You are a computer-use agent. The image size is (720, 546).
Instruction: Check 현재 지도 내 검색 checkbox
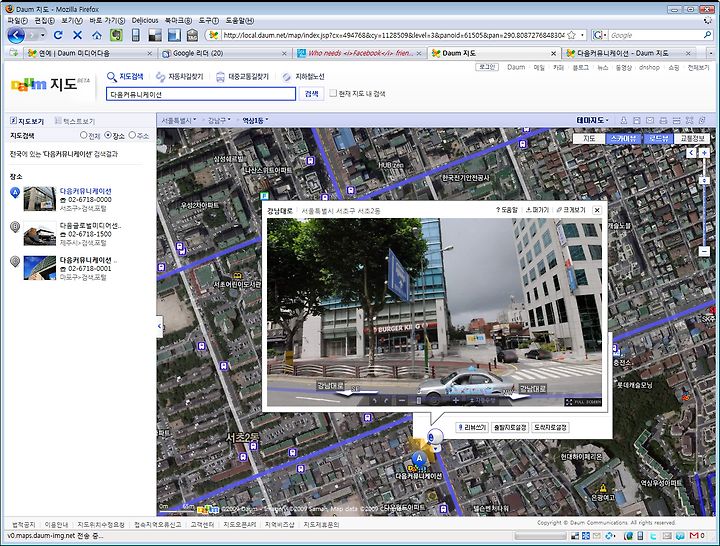(333, 93)
